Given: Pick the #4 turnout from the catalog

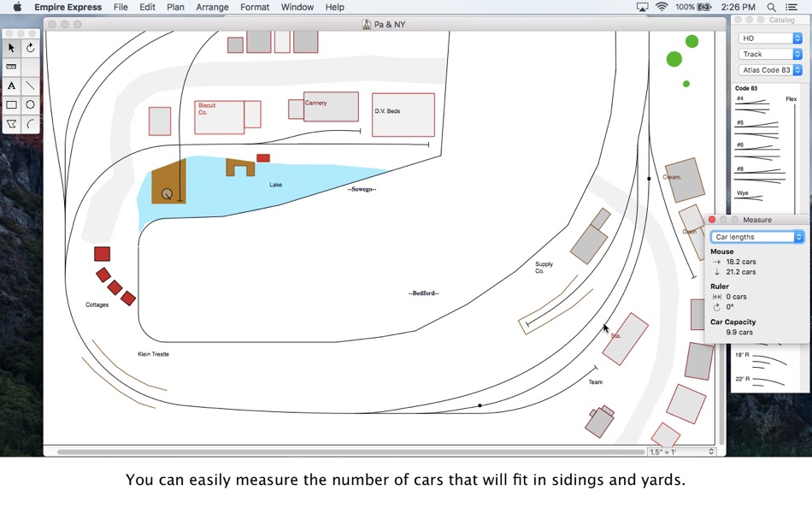Looking at the screenshot, I should (x=752, y=104).
